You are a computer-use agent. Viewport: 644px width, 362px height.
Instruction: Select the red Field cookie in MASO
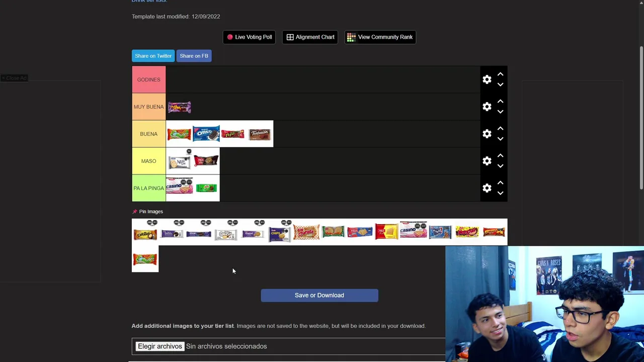206,161
